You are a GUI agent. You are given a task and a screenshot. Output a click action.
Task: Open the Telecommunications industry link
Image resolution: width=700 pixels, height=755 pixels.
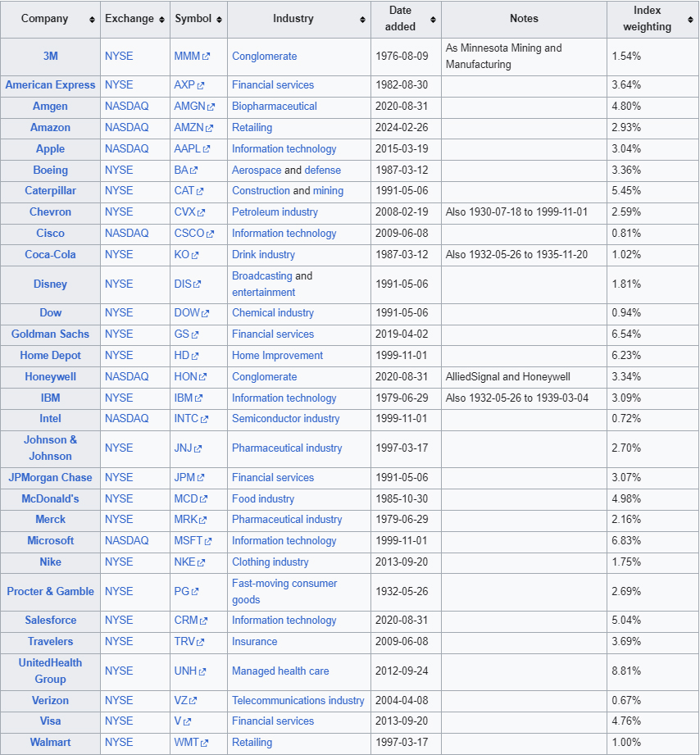point(298,701)
